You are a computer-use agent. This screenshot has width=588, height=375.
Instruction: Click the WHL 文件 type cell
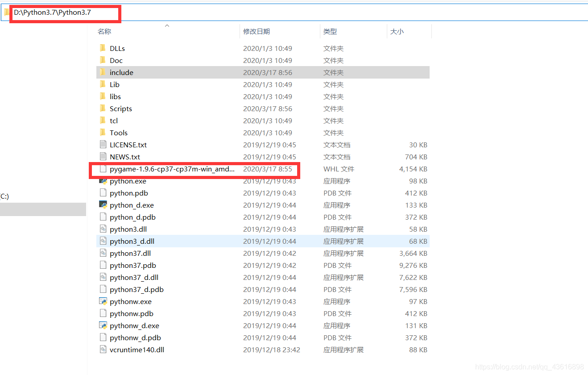tap(339, 169)
